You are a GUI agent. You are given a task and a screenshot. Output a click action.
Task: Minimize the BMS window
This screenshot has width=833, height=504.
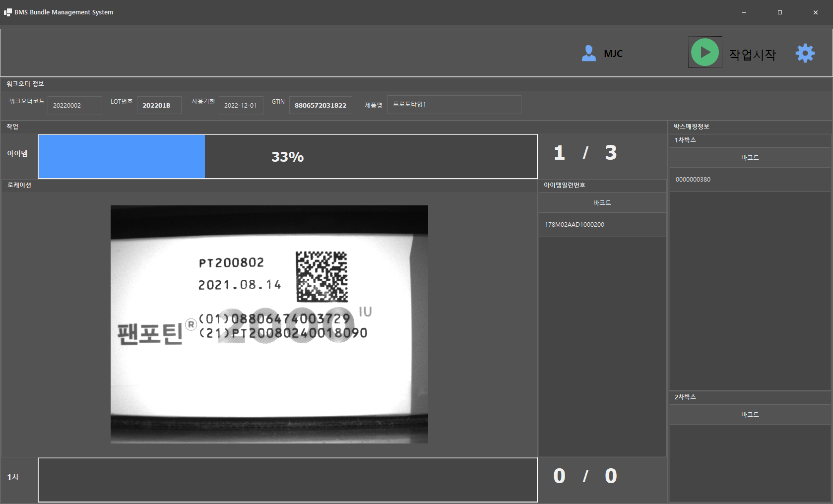tap(744, 12)
